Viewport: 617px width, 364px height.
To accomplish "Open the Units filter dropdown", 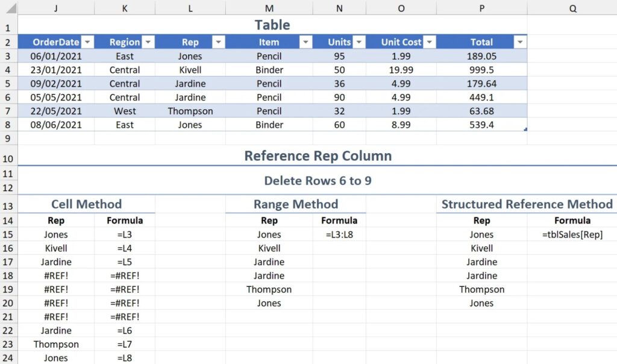I will click(359, 42).
